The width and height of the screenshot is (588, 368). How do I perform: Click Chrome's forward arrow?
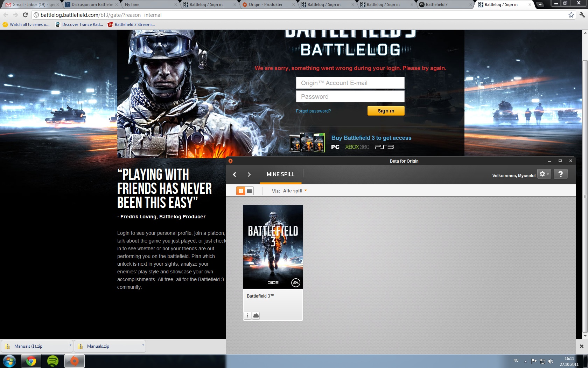[x=15, y=15]
